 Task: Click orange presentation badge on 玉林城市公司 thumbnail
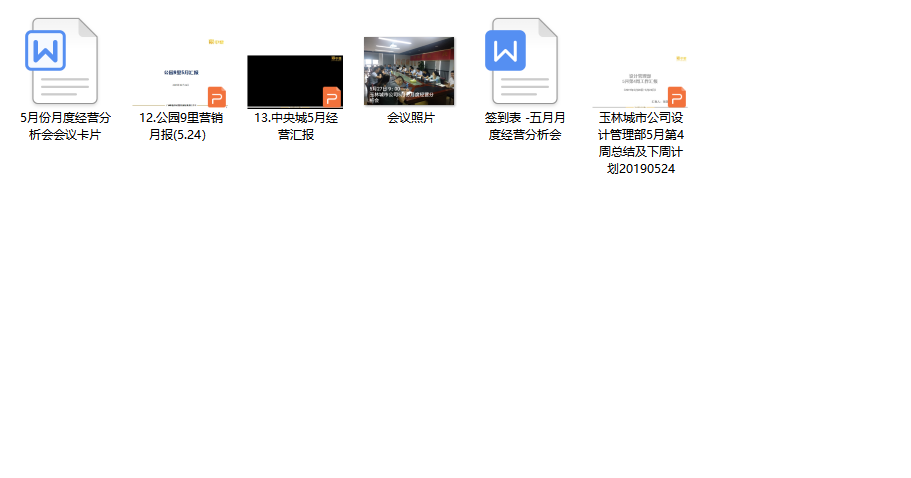(677, 97)
